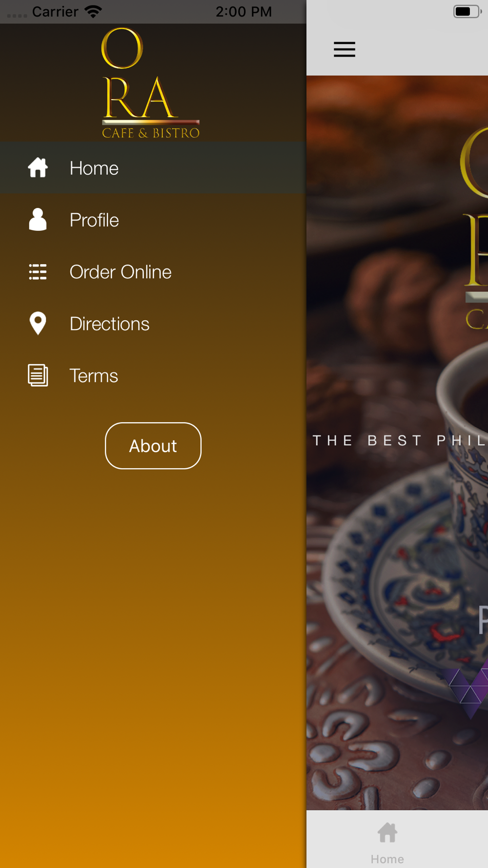Click the Home house icon in sidebar

click(38, 167)
